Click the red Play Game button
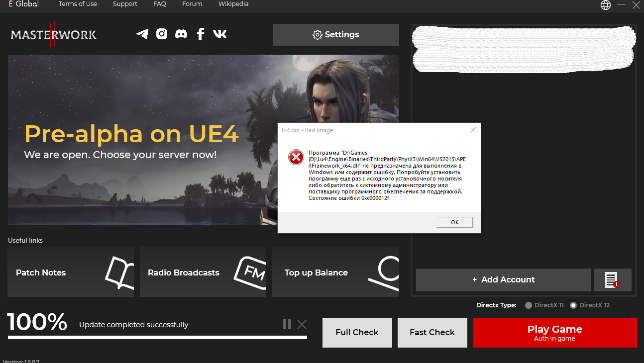This screenshot has height=363, width=644. coord(555,333)
